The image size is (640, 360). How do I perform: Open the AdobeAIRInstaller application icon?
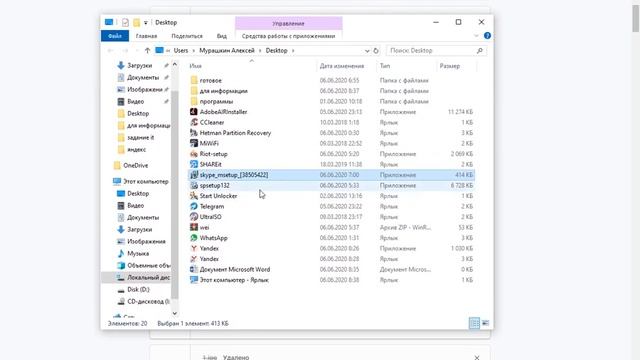pos(194,112)
